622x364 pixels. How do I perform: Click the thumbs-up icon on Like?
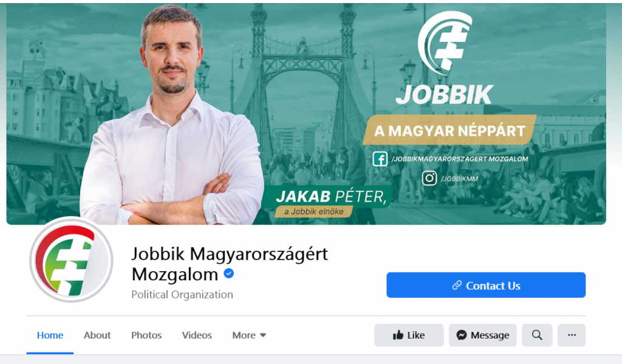398,335
